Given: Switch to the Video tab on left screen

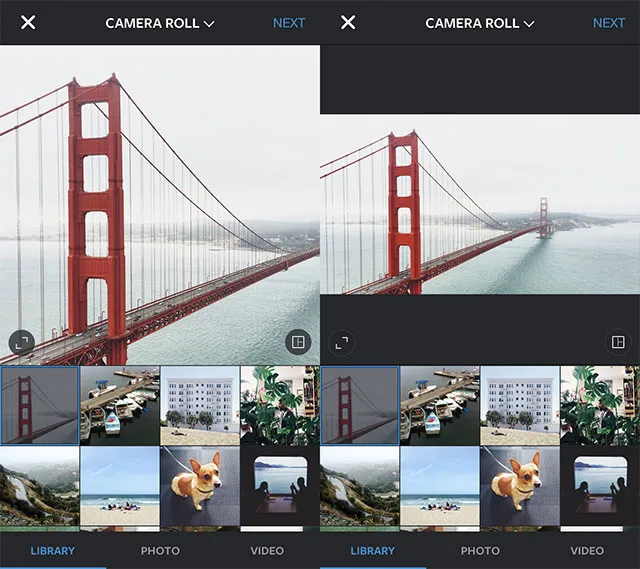Looking at the screenshot, I should point(267,550).
